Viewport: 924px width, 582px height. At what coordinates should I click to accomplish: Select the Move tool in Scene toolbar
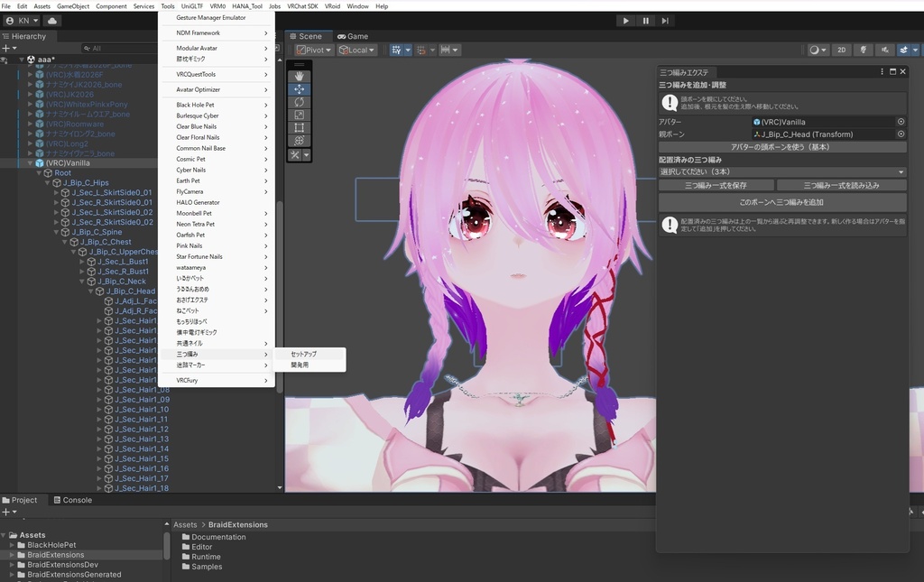click(300, 89)
